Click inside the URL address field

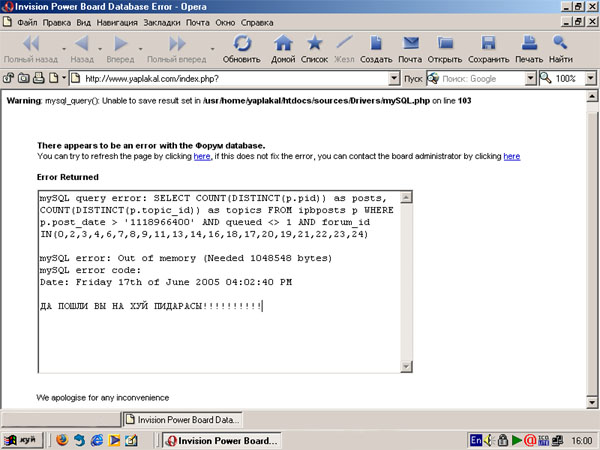(235, 78)
